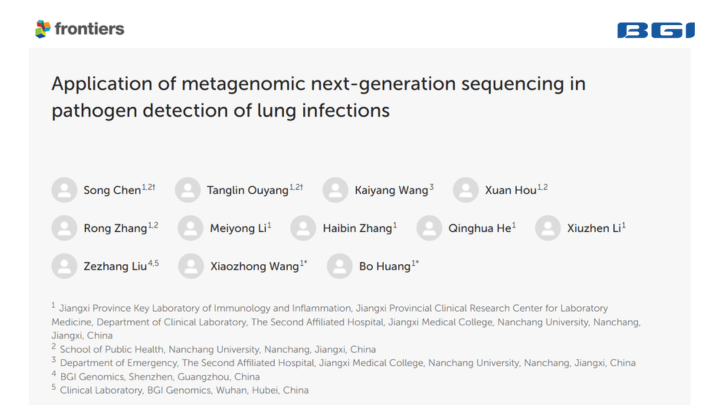Click Tanglin Ouyang's avatar icon
Image resolution: width=720 pixels, height=405 pixels.
[187, 190]
